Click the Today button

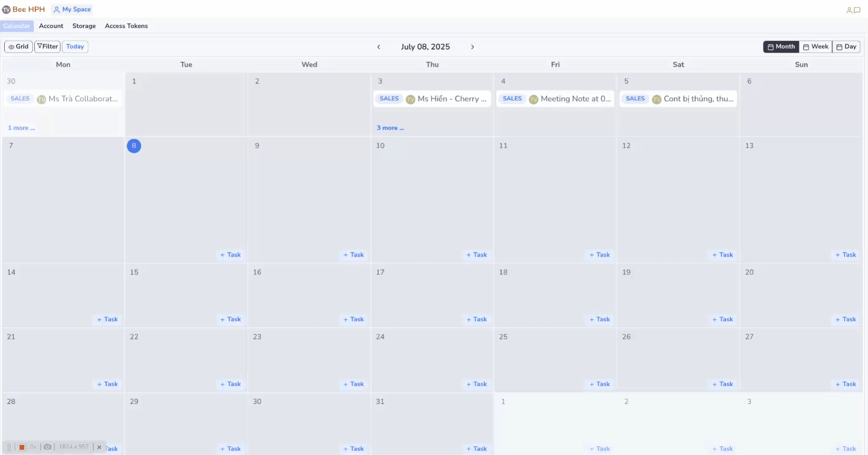tap(75, 47)
